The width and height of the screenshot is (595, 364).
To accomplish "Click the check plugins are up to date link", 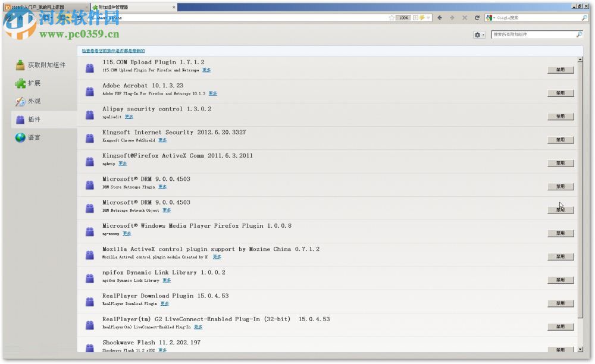I will tap(113, 51).
